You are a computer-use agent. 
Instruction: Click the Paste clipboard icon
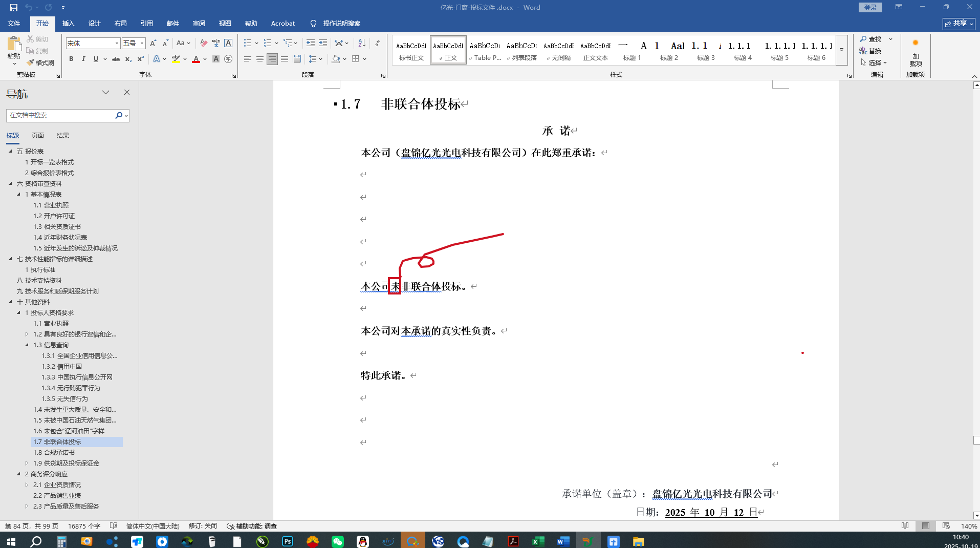pyautogui.click(x=14, y=44)
